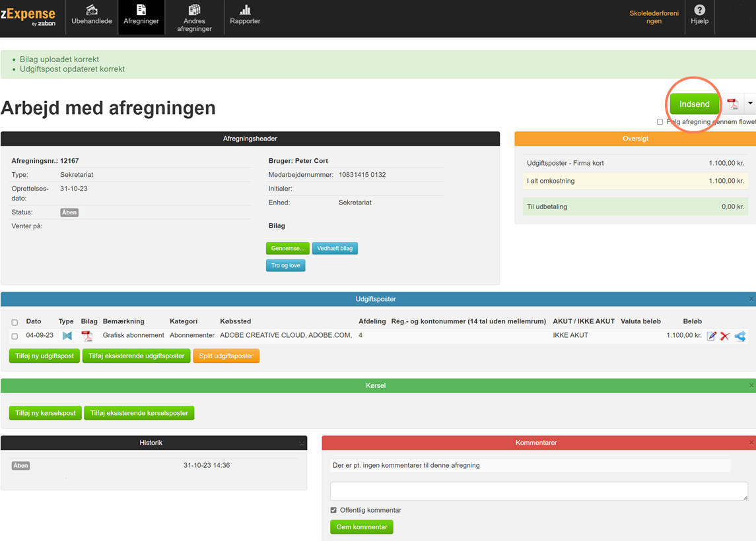The image size is (756, 541).
Task: Open the PDF export icon beside Indsend
Action: coord(732,104)
